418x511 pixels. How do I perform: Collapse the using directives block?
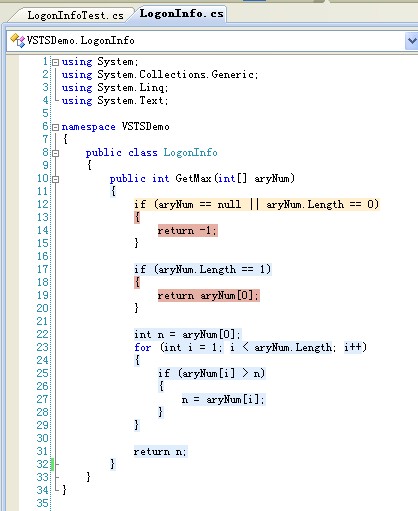[x=56, y=62]
